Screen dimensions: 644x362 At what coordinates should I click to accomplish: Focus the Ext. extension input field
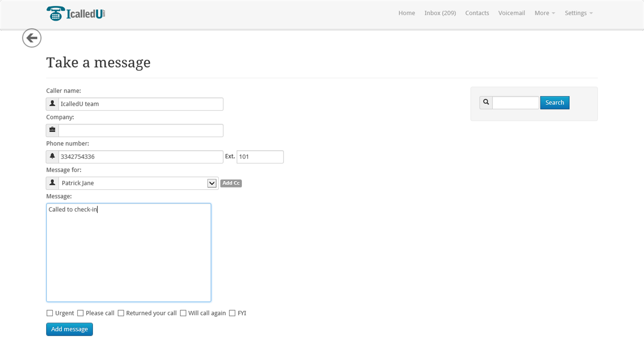(x=260, y=157)
